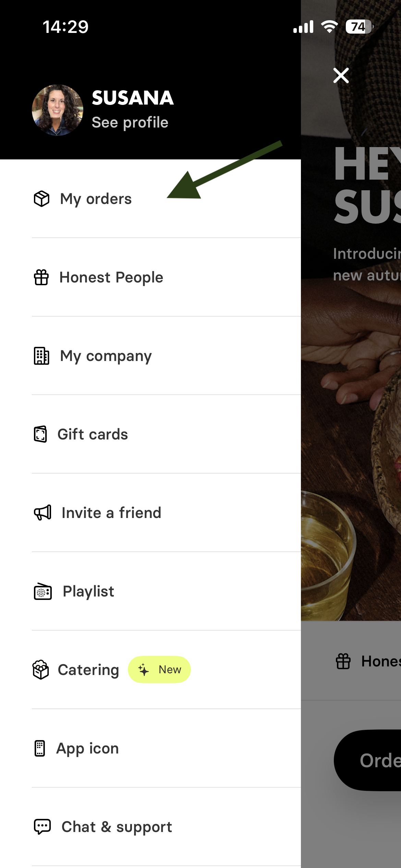
Task: Tap the gift icon beside Honest People
Action: point(41,277)
